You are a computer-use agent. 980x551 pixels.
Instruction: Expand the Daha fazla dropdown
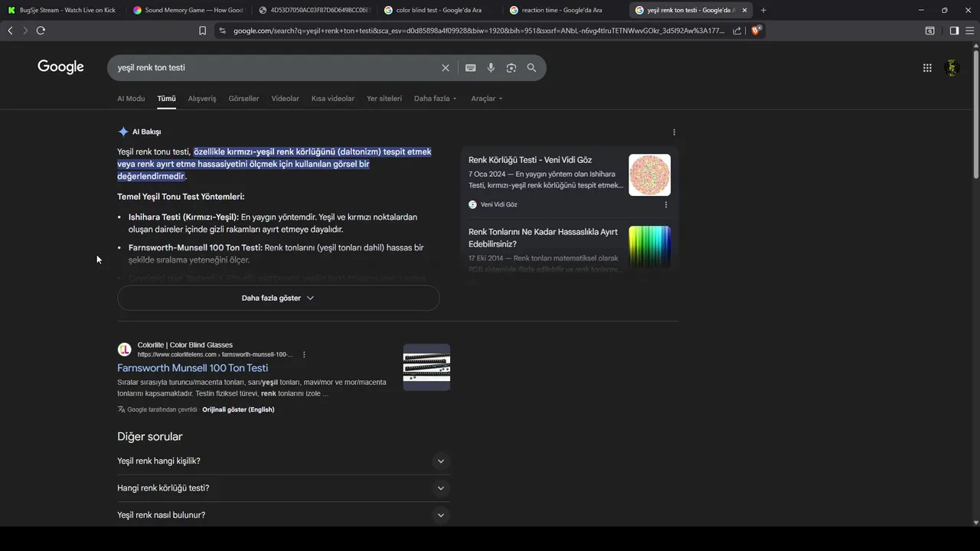[x=436, y=99]
